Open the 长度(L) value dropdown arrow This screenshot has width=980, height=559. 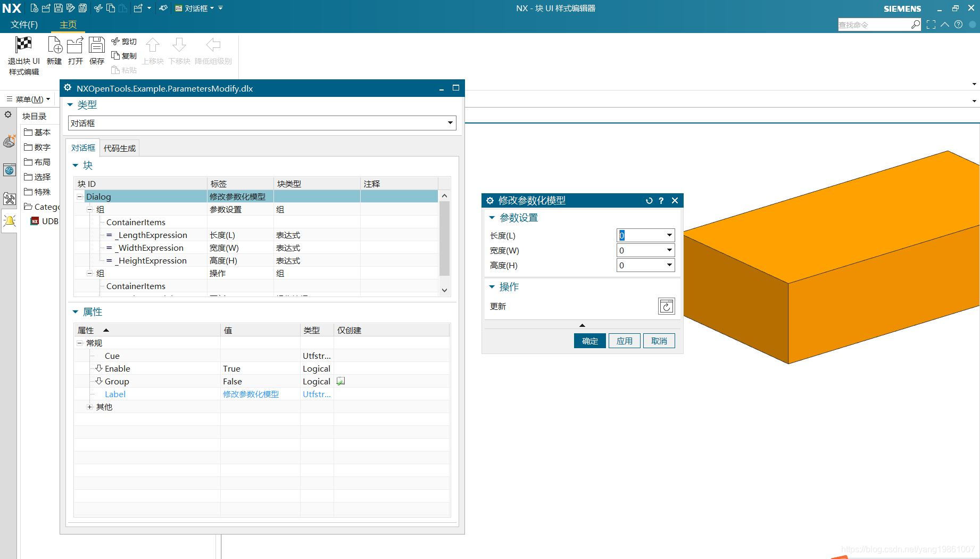[669, 235]
